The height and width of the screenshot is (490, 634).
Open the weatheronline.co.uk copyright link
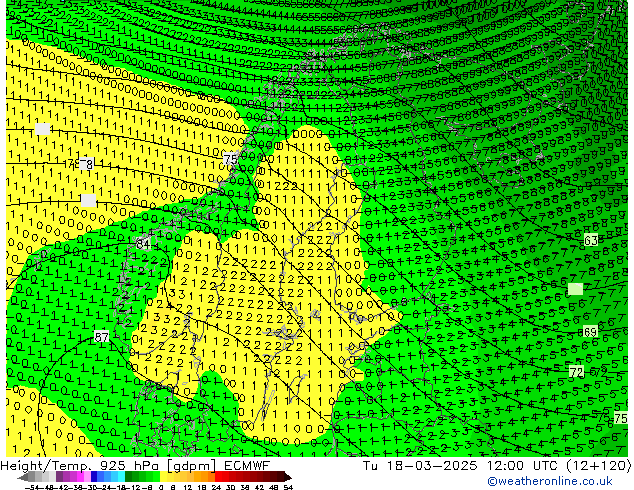tap(549, 481)
